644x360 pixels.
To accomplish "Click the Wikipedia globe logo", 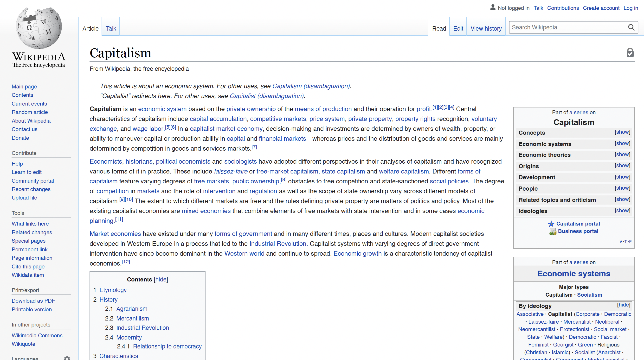I will (39, 28).
